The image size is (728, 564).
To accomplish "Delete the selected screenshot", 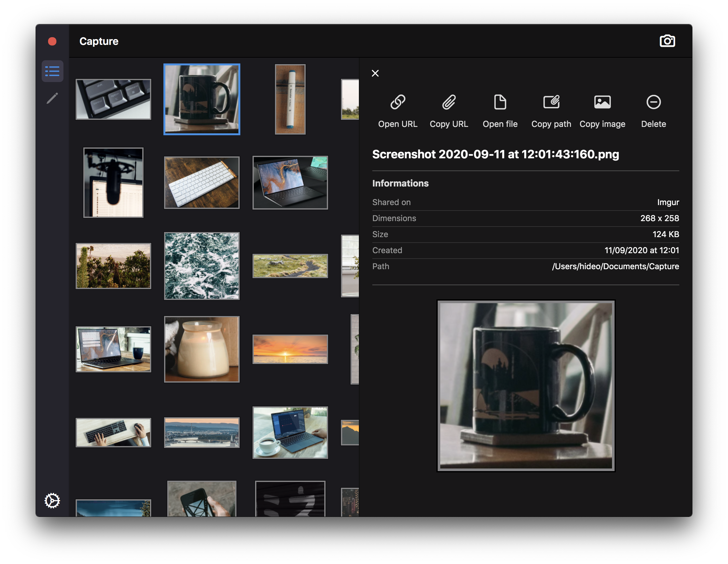I will [653, 102].
